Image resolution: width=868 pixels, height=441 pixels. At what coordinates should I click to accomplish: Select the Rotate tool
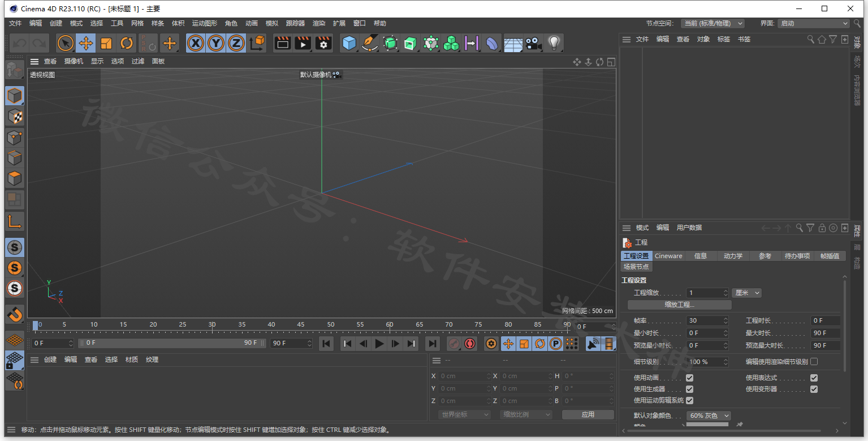(127, 43)
